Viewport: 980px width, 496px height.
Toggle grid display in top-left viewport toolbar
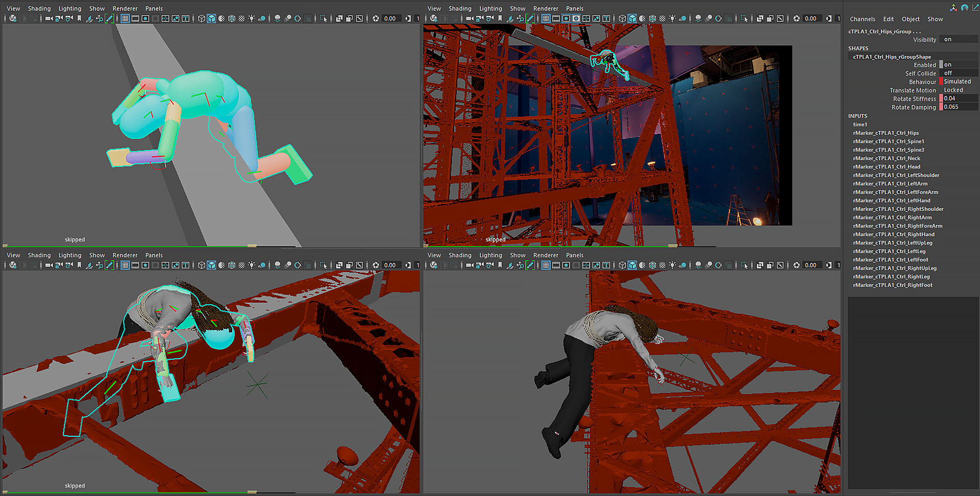coord(125,18)
